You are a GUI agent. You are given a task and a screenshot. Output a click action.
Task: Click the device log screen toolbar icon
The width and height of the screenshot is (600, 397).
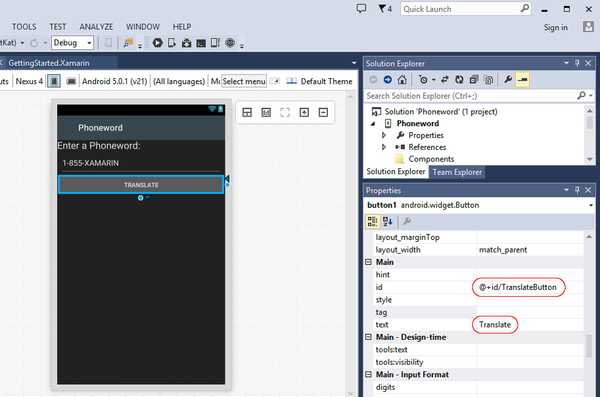pyautogui.click(x=201, y=43)
